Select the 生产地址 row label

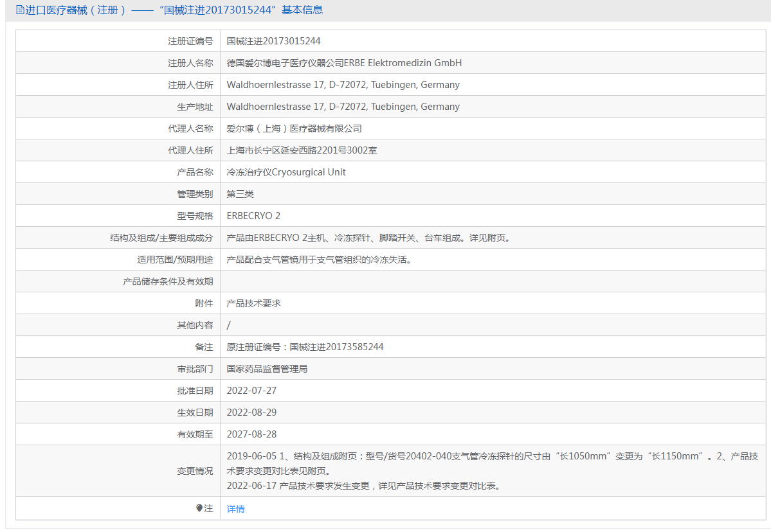[195, 107]
